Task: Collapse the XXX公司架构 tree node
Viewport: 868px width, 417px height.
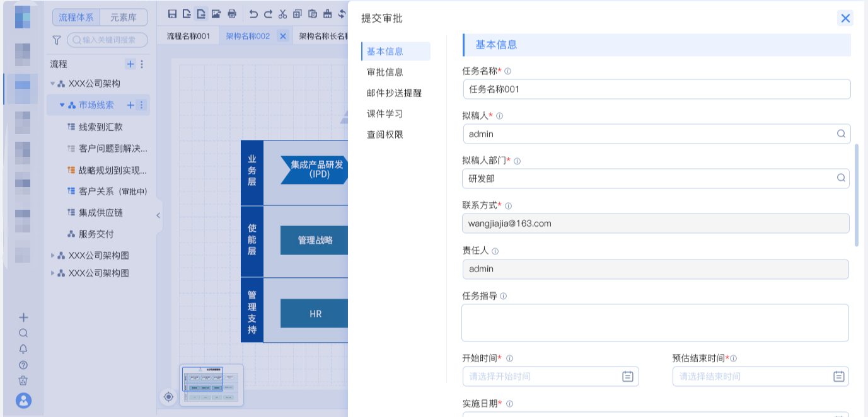Action: (53, 84)
